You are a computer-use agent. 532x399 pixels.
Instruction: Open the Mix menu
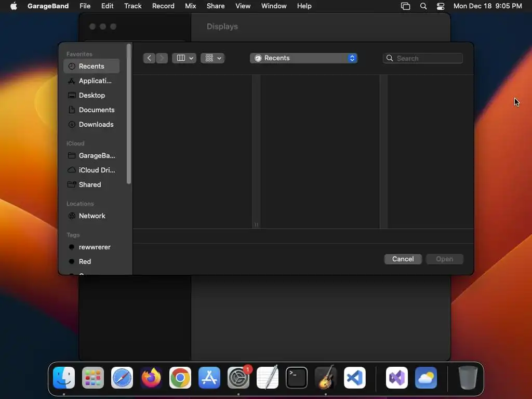[x=190, y=6]
